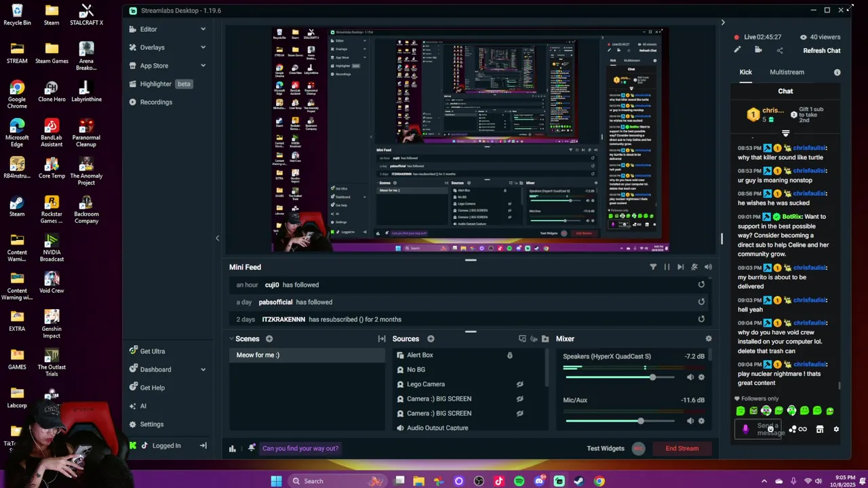The height and width of the screenshot is (488, 868).
Task: Mute the Mic/Aux channel
Action: tap(690, 421)
